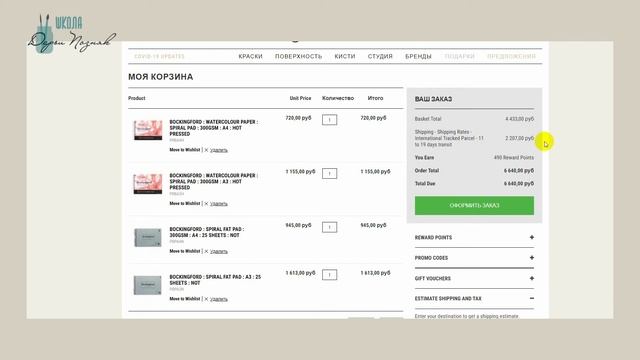This screenshot has height=360, width=640.
Task: Click the 490 Reward Points text
Action: point(513,158)
